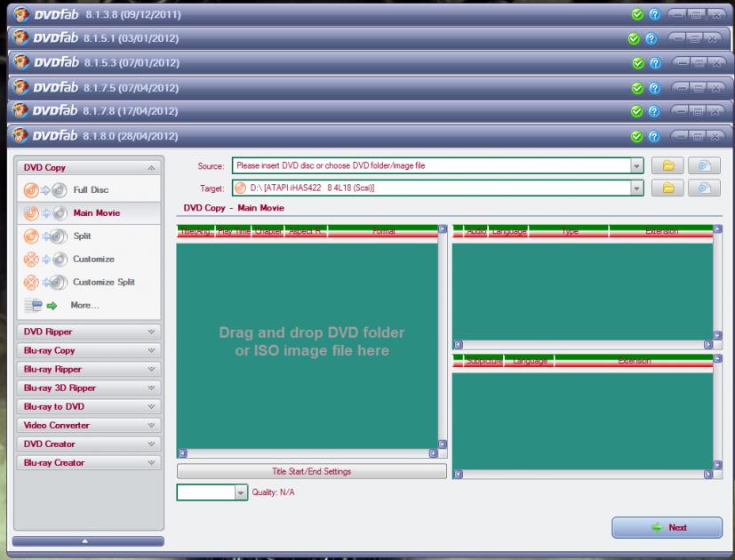
Task: Click scroll-up arrow of audio list
Action: pos(717,228)
